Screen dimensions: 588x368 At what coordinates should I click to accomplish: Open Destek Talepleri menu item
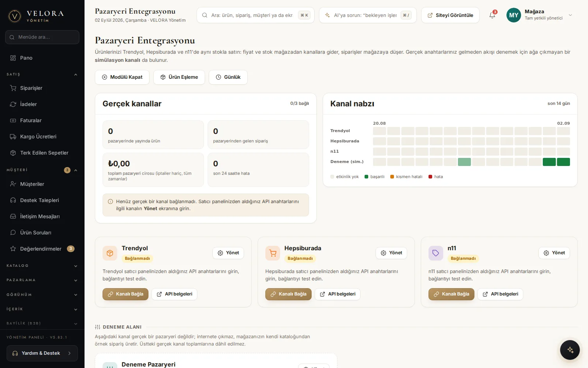[42, 200]
